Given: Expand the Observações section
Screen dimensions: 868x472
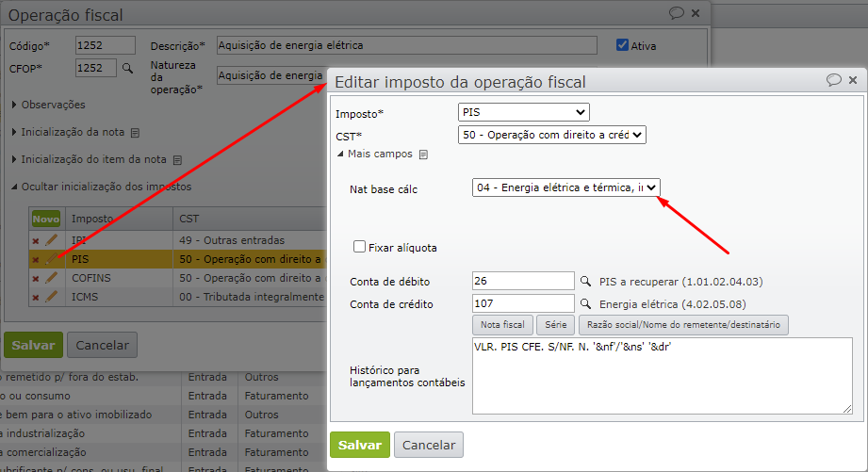Looking at the screenshot, I should [49, 105].
